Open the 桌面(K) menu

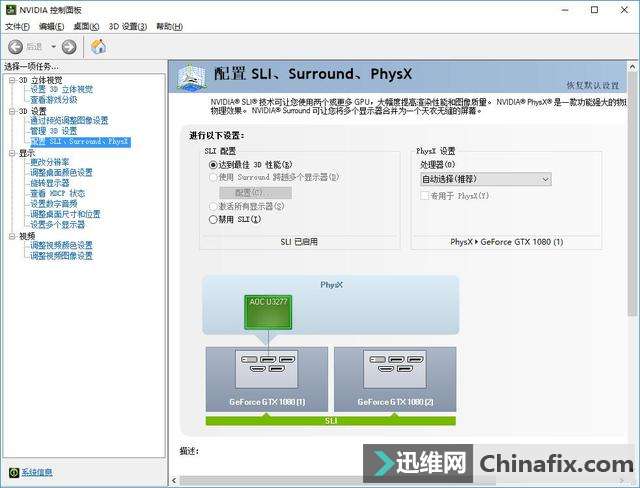click(86, 27)
